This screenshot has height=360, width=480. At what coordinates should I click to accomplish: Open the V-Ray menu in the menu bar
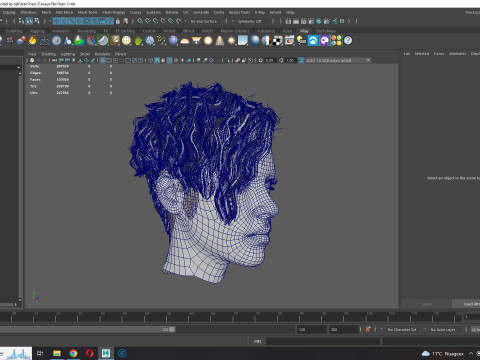point(260,12)
